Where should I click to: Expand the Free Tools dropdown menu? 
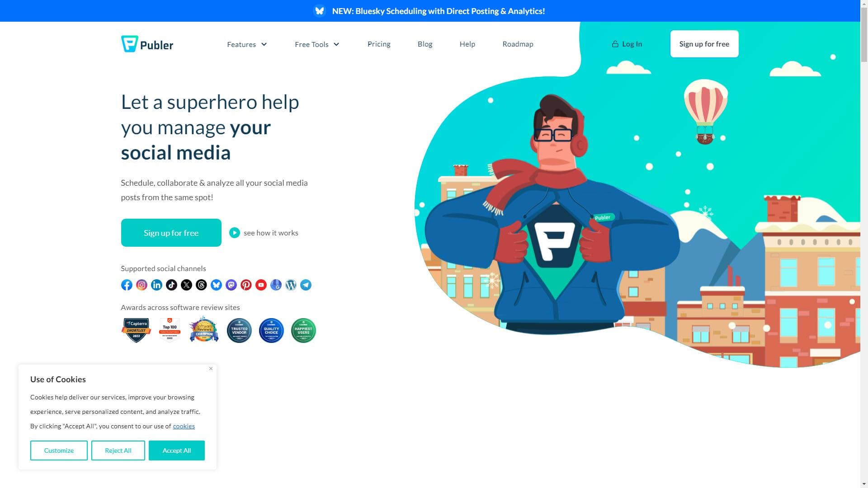[x=317, y=44]
